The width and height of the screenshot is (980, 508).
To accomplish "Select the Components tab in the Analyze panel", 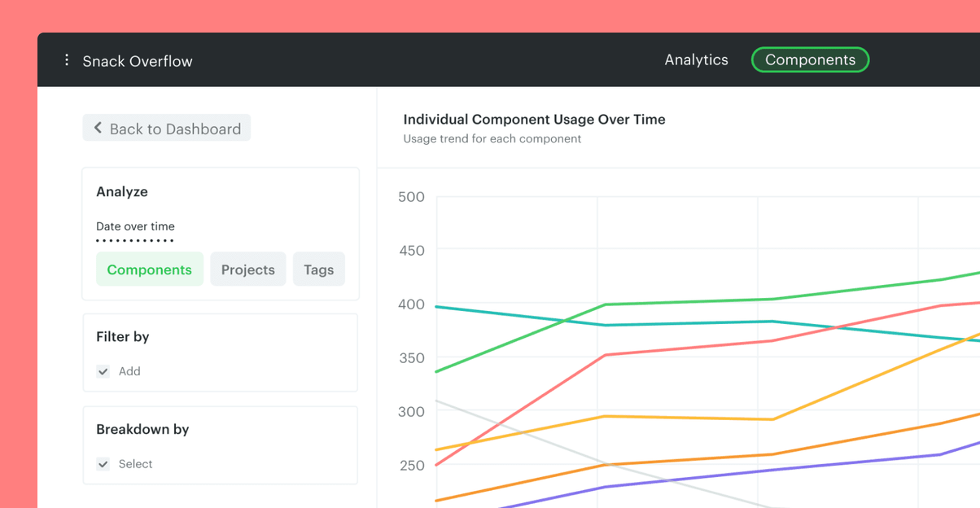I will pos(150,269).
